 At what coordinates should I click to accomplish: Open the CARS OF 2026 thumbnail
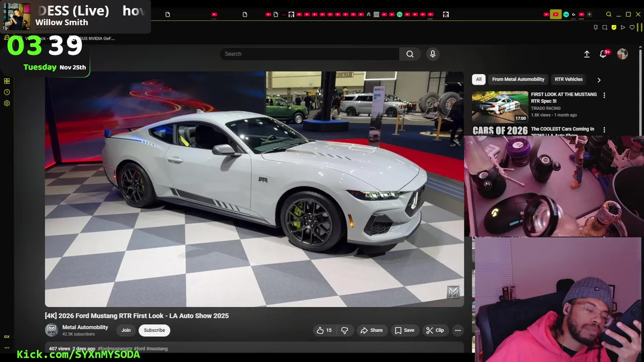pos(500,131)
